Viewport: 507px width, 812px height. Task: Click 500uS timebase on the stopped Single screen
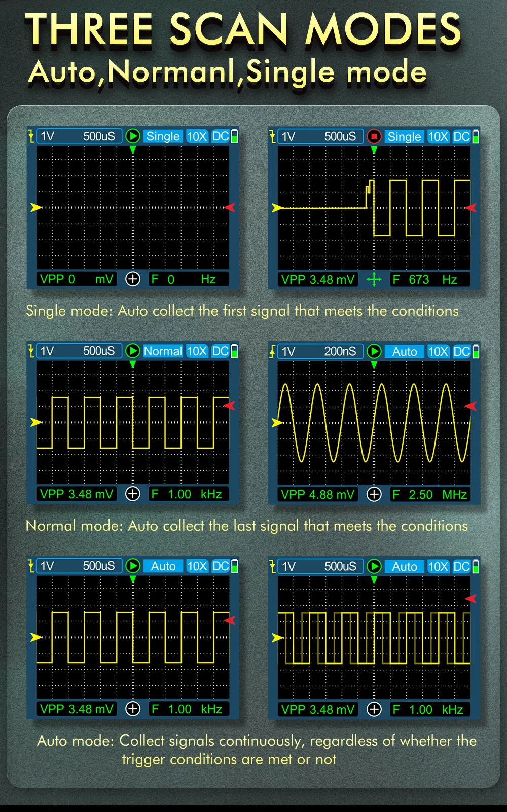pos(340,136)
